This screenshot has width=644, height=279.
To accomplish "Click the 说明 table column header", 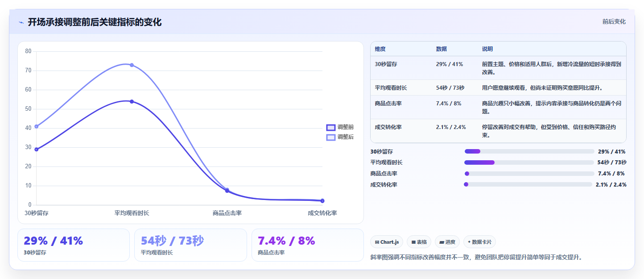I will click(487, 49).
